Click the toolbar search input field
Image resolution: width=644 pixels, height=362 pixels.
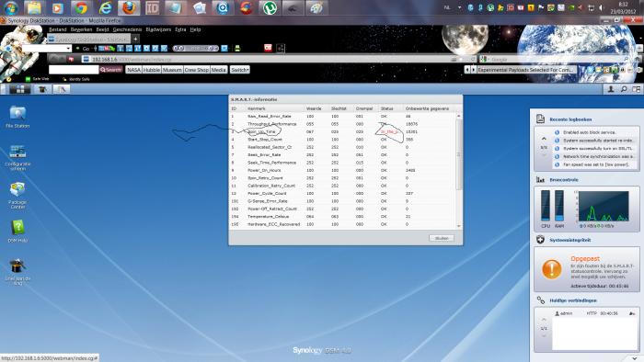(74, 70)
